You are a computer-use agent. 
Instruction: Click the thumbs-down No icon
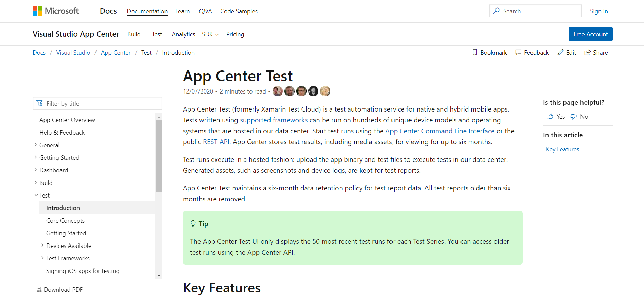[x=574, y=117]
